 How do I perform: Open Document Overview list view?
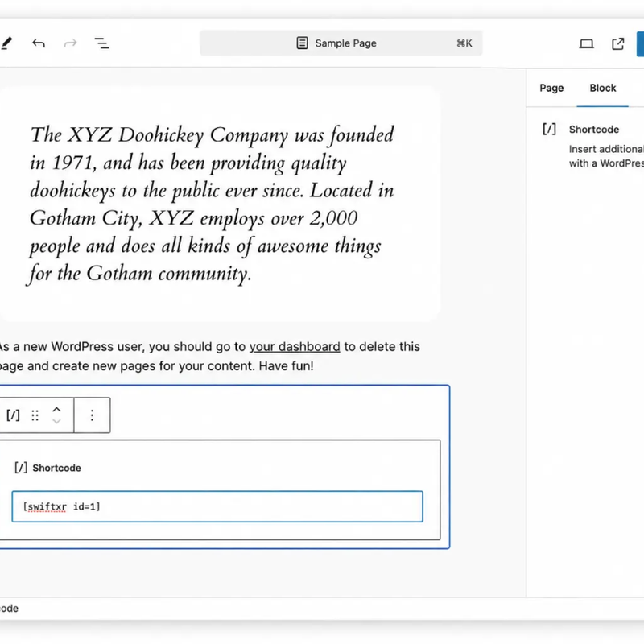pos(102,43)
